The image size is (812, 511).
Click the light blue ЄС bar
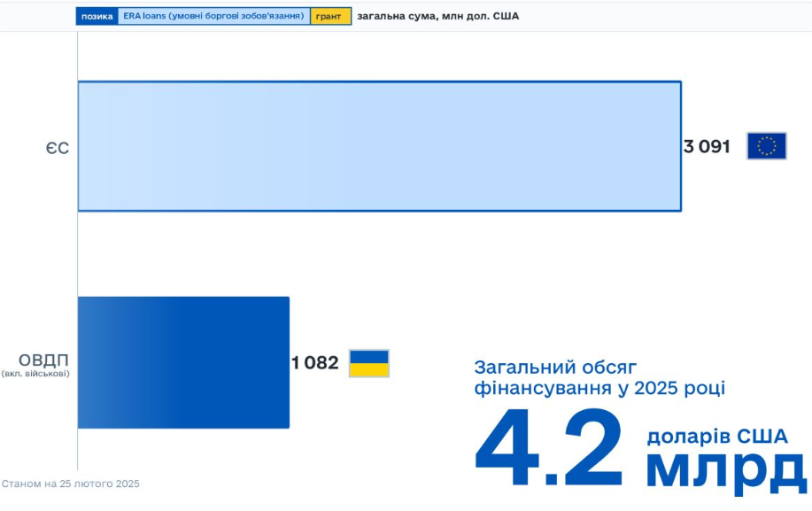(x=380, y=146)
